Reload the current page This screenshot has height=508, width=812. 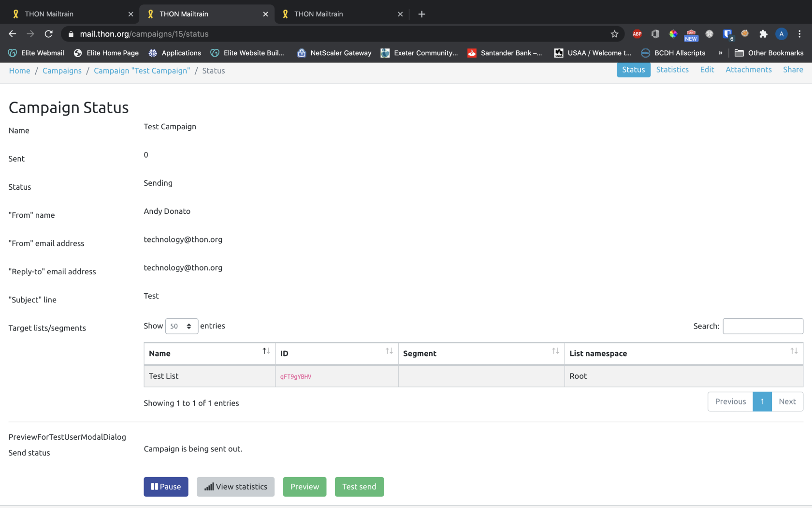coord(48,34)
